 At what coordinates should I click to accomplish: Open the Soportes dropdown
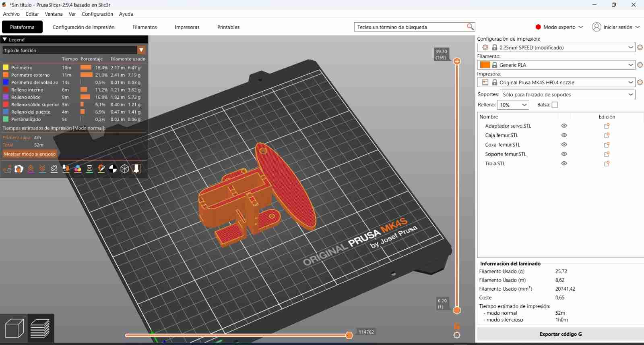(568, 94)
